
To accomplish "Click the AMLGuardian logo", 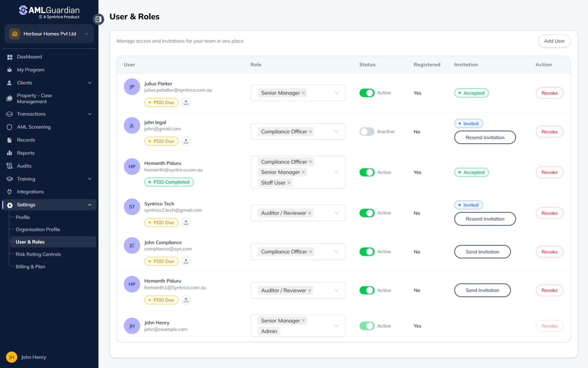I will (49, 13).
